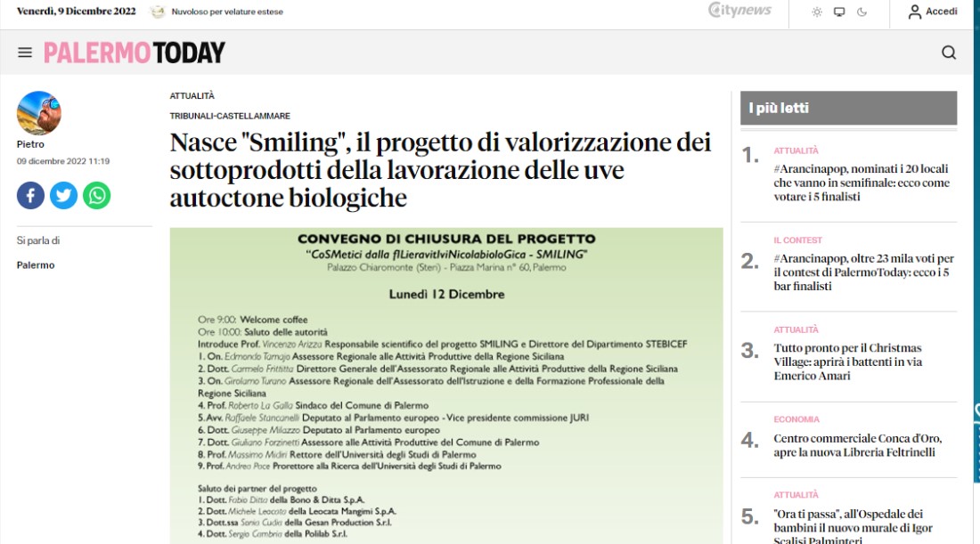Image resolution: width=980 pixels, height=544 pixels.
Task: Open 'Ora ti passa' murale article
Action: (853, 527)
